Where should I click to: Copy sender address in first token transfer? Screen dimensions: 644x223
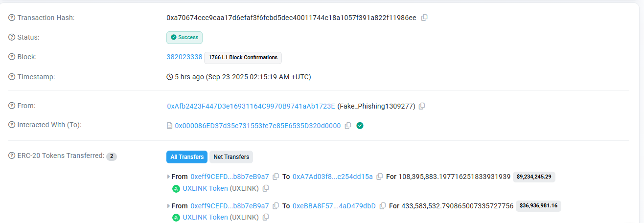[276, 177]
